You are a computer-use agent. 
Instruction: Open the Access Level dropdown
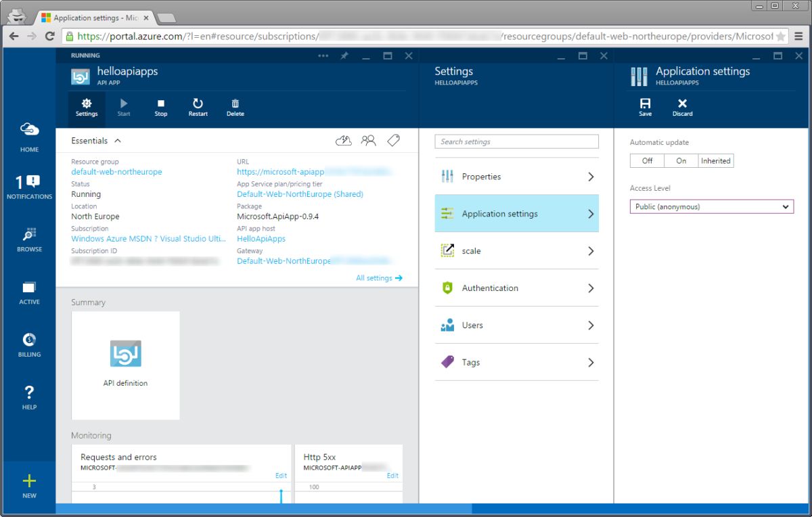[x=712, y=206]
